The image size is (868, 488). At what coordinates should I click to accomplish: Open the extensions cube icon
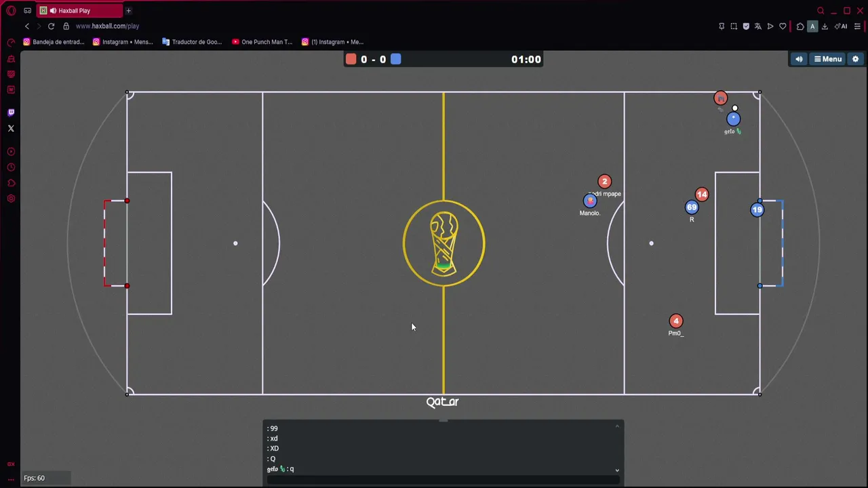[x=800, y=26]
